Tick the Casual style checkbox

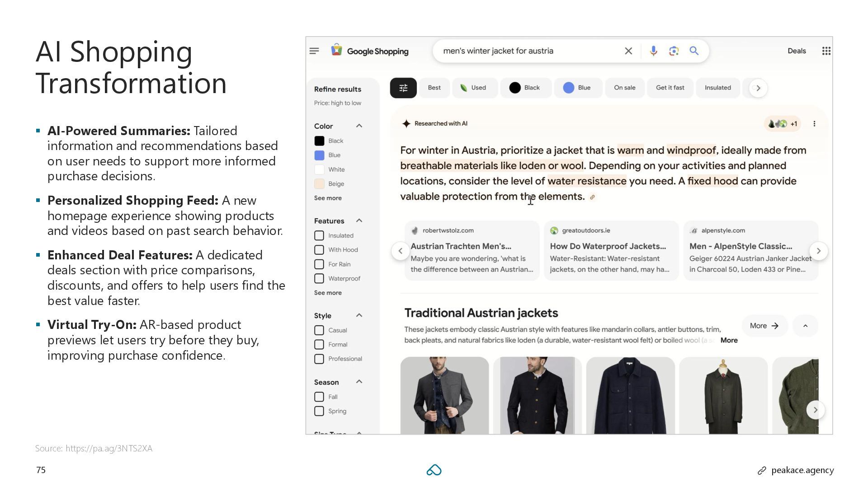(319, 330)
